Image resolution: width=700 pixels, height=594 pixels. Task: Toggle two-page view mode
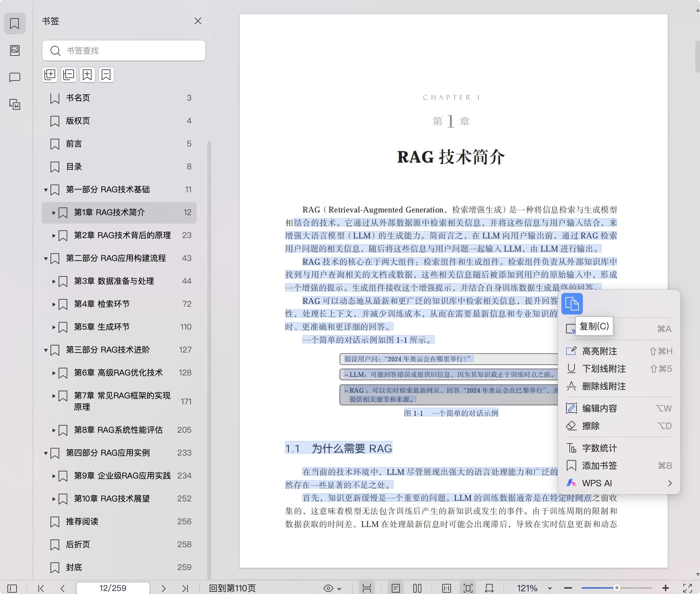point(417,588)
